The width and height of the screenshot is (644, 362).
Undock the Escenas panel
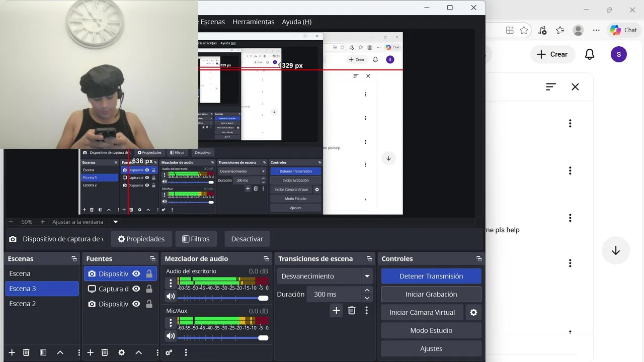[74, 259]
